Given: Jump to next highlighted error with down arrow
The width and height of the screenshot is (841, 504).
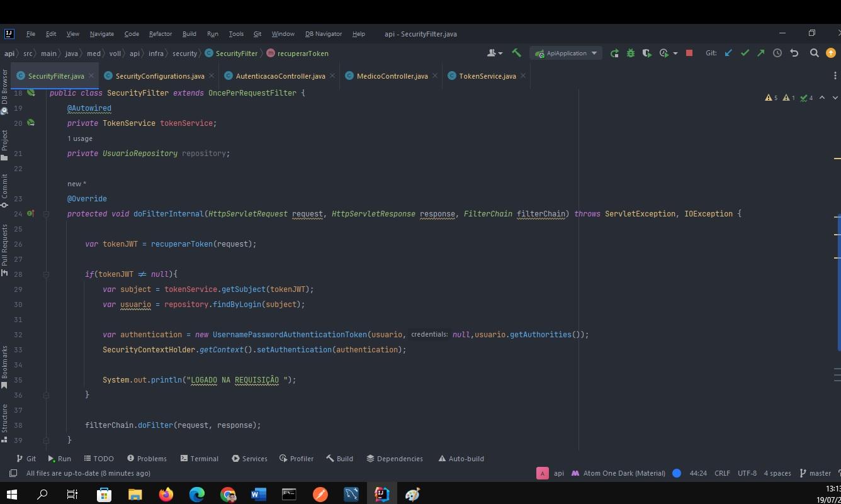Looking at the screenshot, I should coord(835,98).
